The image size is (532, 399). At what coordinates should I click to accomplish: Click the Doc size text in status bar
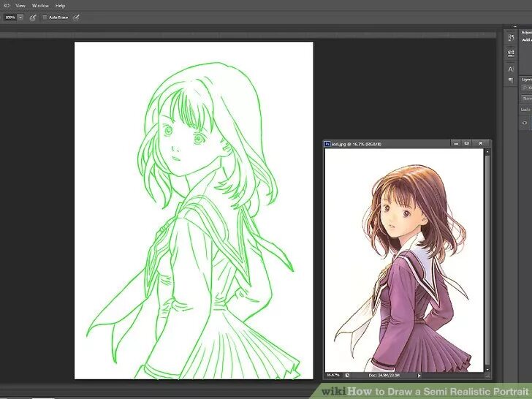[x=384, y=376]
